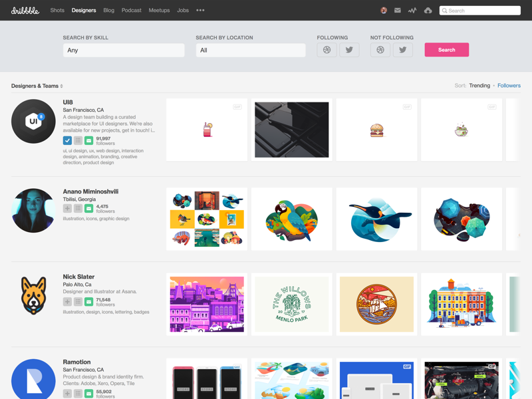The height and width of the screenshot is (399, 532).
Task: Message Ramotion via green envelope
Action: pos(88,394)
